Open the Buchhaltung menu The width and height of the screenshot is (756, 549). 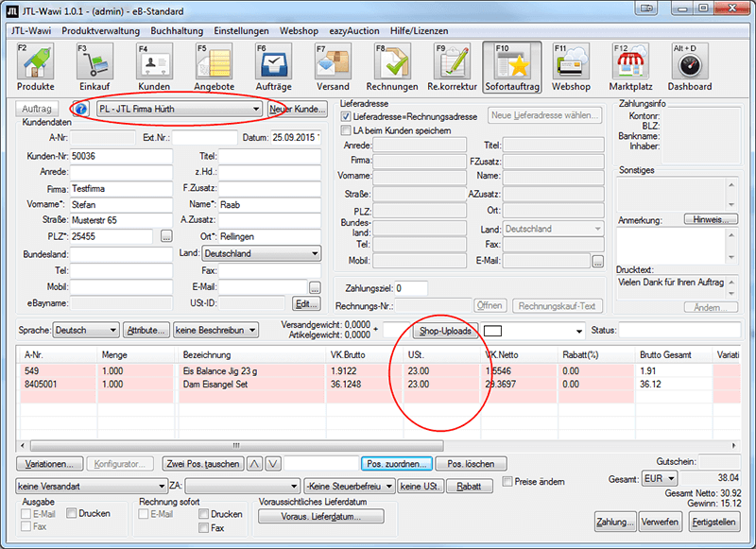(x=177, y=31)
